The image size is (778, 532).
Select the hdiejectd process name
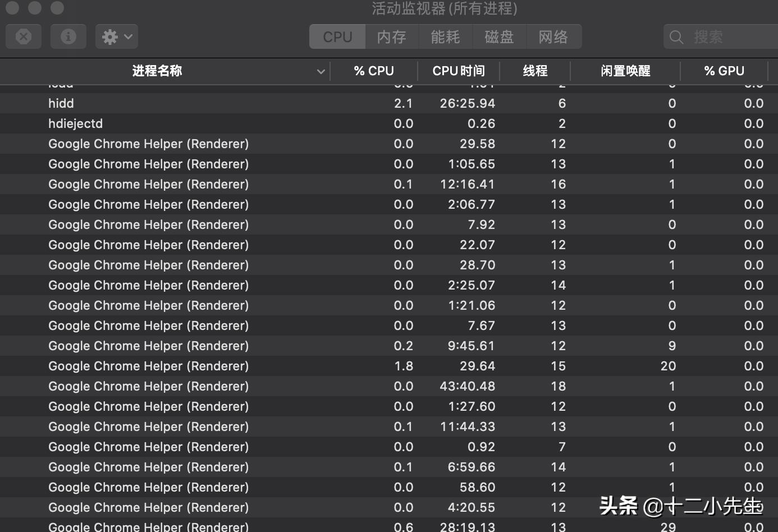(x=76, y=123)
